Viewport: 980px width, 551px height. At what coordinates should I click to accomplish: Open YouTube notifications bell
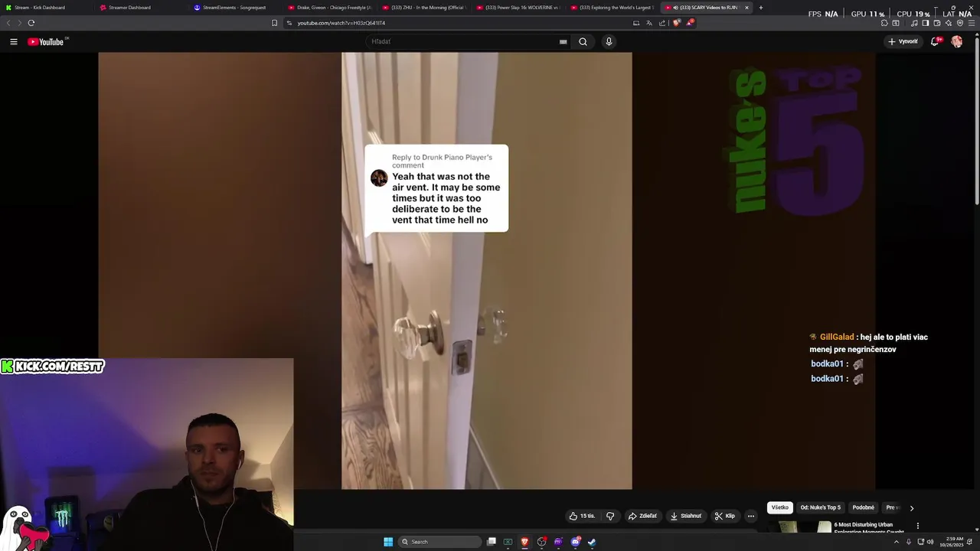coord(935,42)
